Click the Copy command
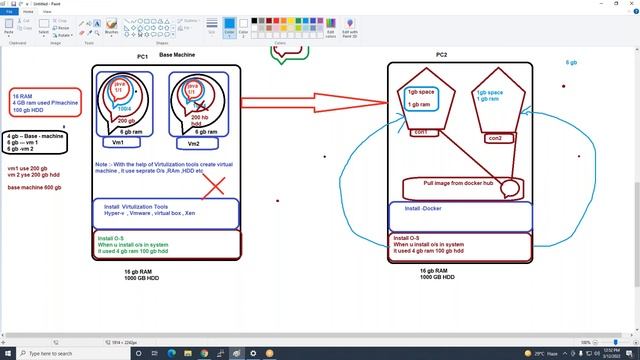Screen dimensions: 640x360 pos(24,28)
